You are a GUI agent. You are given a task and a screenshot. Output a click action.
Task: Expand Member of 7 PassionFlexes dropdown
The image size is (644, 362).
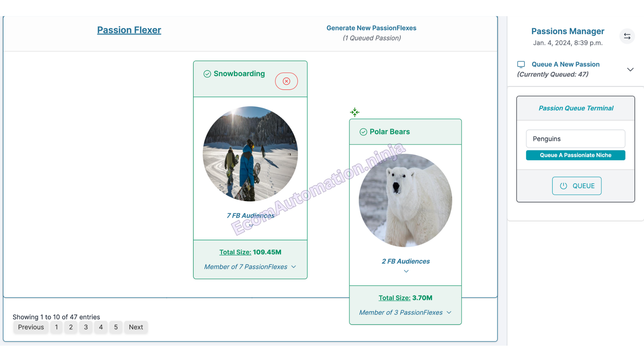(294, 267)
